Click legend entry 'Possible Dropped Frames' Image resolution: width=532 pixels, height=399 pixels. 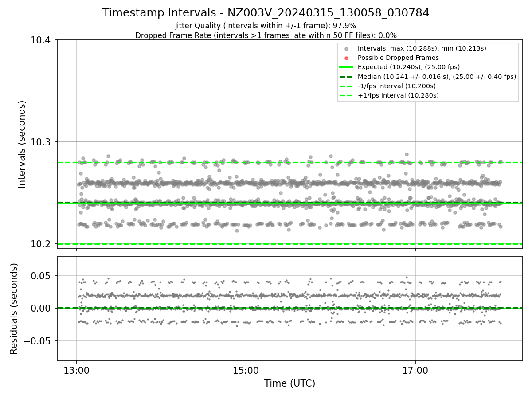click(398, 58)
